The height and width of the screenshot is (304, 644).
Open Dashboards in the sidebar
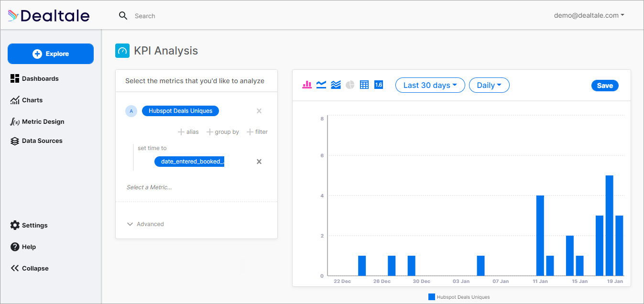pos(34,78)
